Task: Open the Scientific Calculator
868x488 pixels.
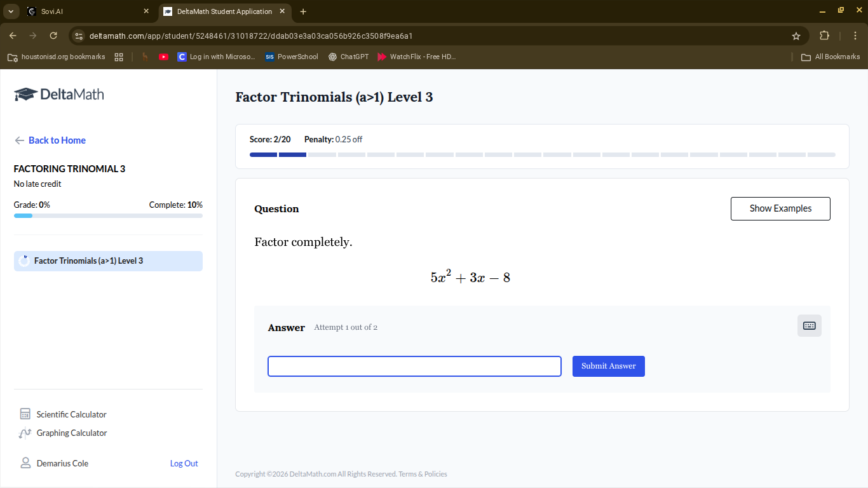Action: 64,414
